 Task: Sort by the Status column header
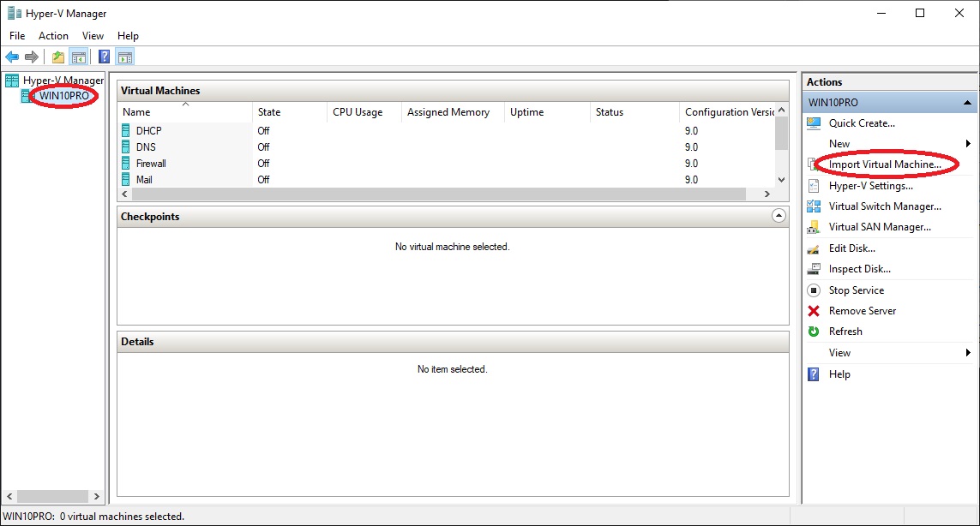635,112
